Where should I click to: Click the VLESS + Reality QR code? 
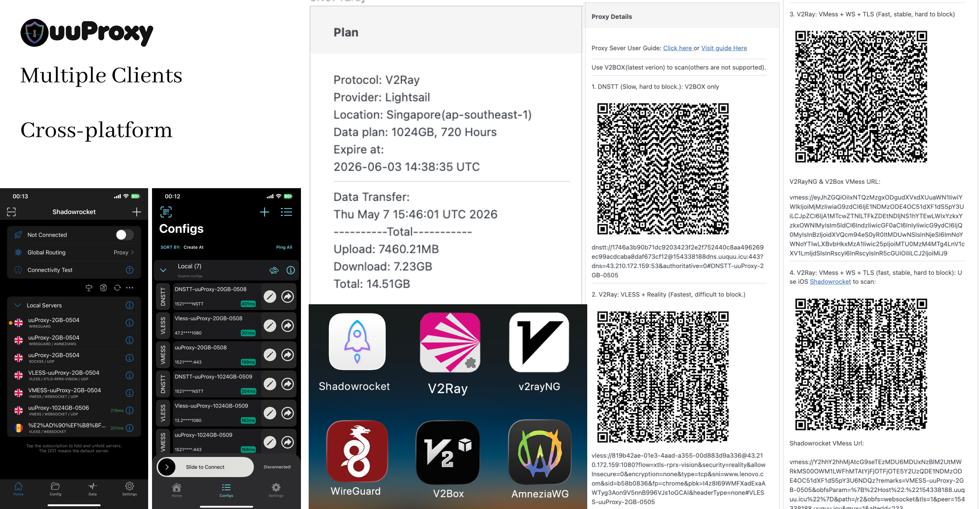pos(663,376)
